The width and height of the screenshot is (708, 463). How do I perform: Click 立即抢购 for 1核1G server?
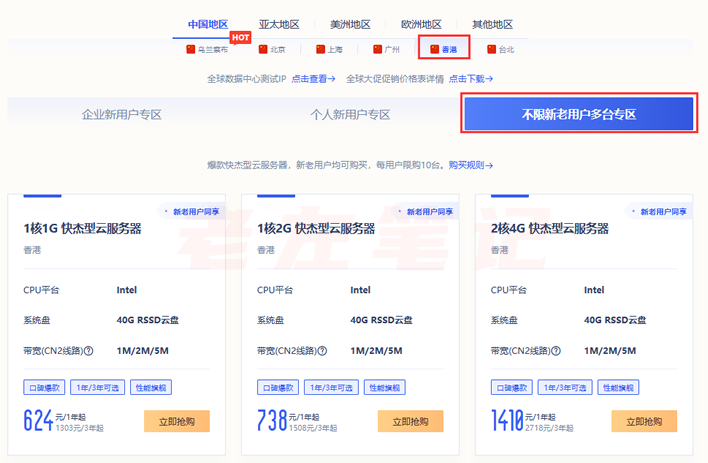click(x=177, y=421)
